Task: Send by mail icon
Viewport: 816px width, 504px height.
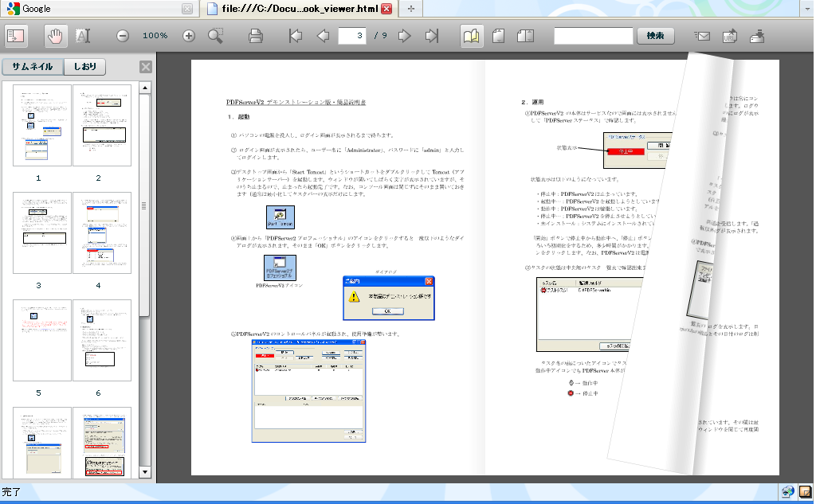Action: point(702,36)
